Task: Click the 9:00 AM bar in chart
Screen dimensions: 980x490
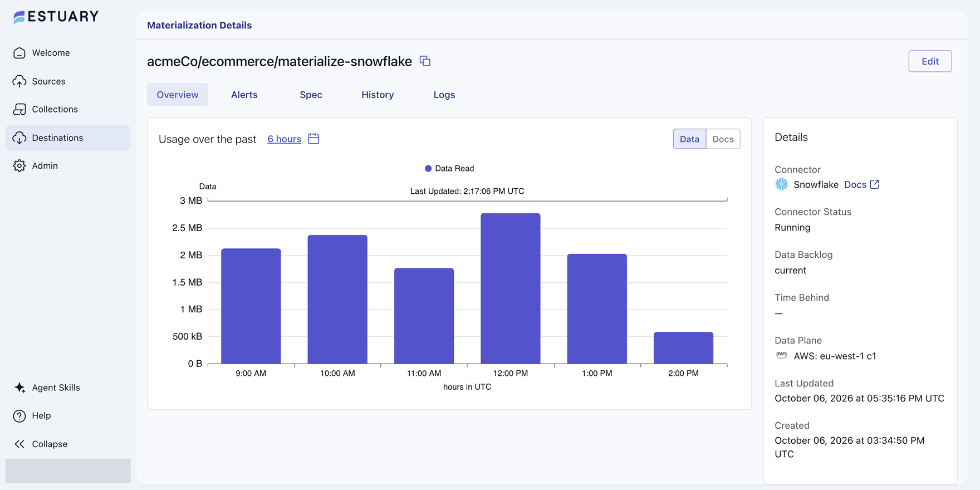Action: [x=251, y=306]
